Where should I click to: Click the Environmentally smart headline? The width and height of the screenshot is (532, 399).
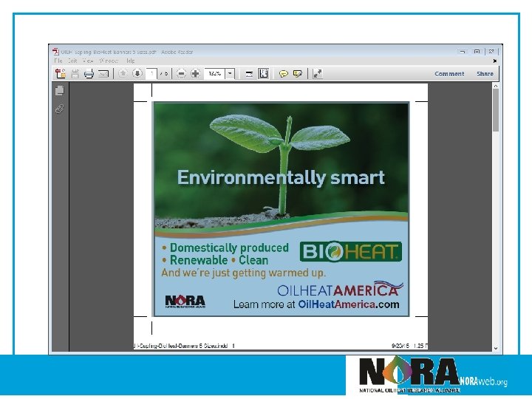281,177
